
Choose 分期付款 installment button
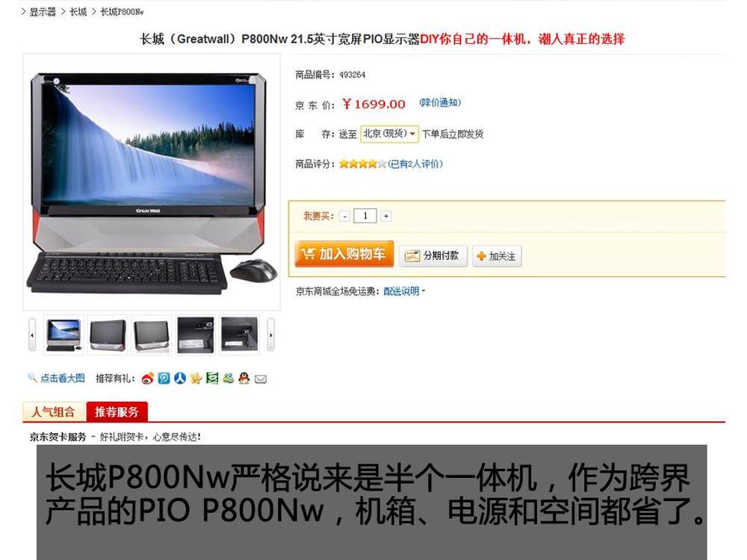coord(433,255)
